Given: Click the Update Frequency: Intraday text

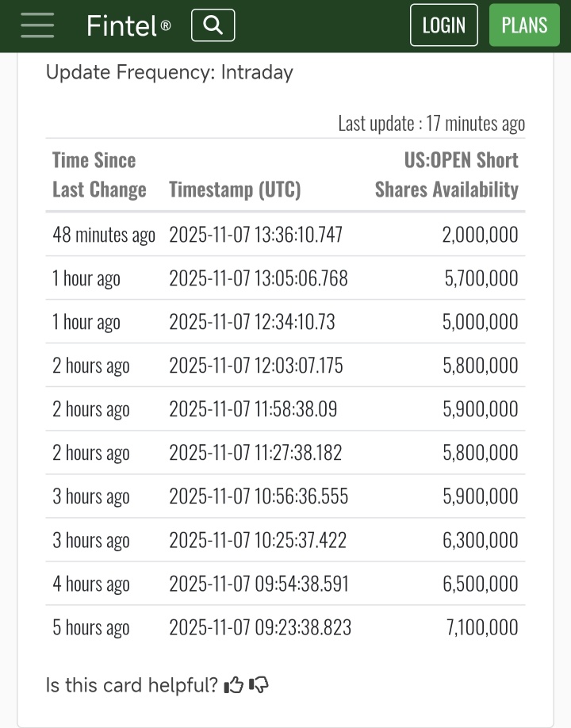Looking at the screenshot, I should (x=170, y=72).
